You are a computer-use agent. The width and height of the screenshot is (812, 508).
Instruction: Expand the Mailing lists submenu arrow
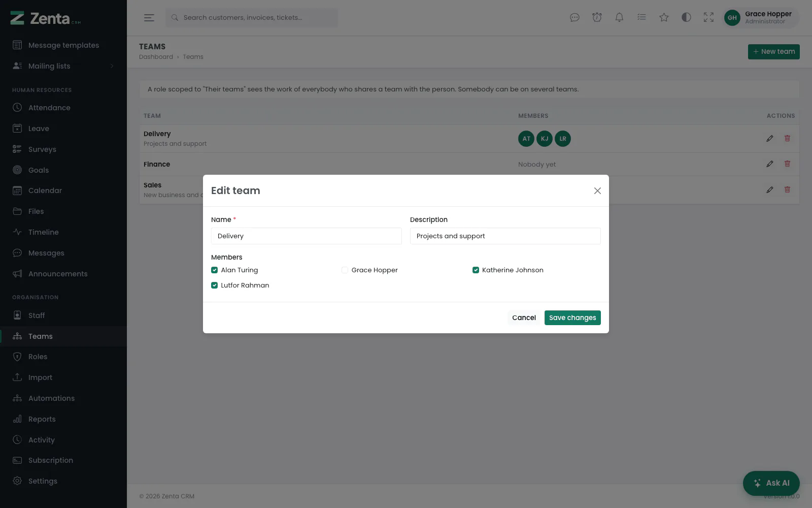pos(112,66)
